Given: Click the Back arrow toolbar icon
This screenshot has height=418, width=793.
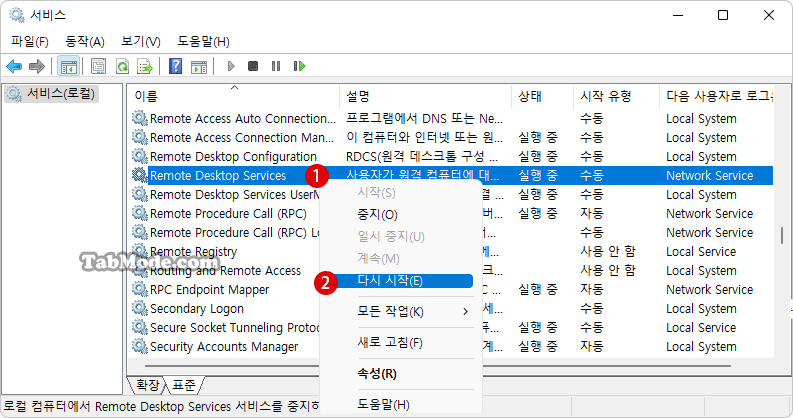Looking at the screenshot, I should [14, 66].
